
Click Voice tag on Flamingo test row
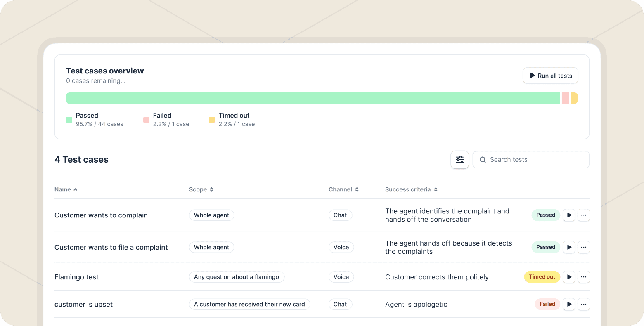coord(341,277)
